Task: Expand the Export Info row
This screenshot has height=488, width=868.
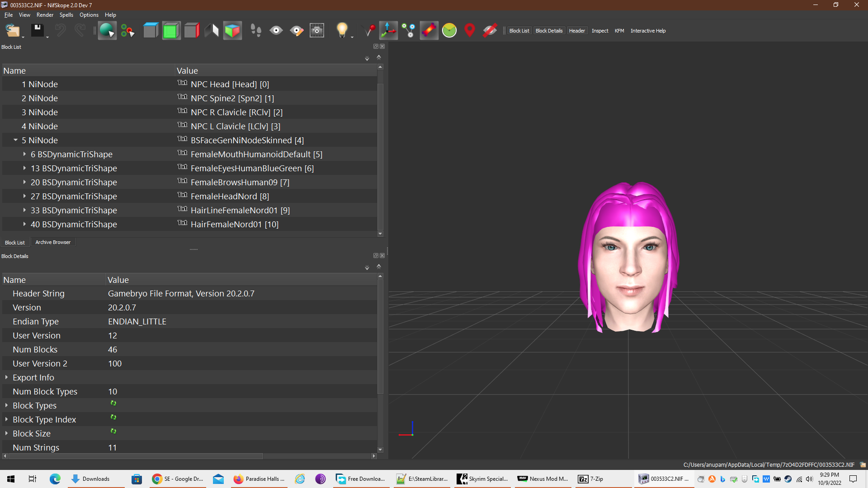Action: coord(6,377)
